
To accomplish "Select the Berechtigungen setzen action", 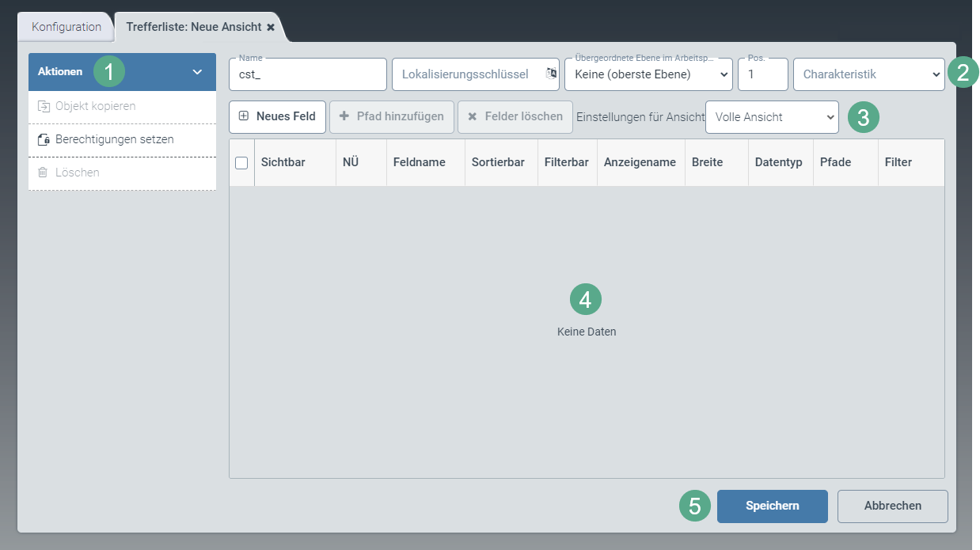I will [115, 139].
